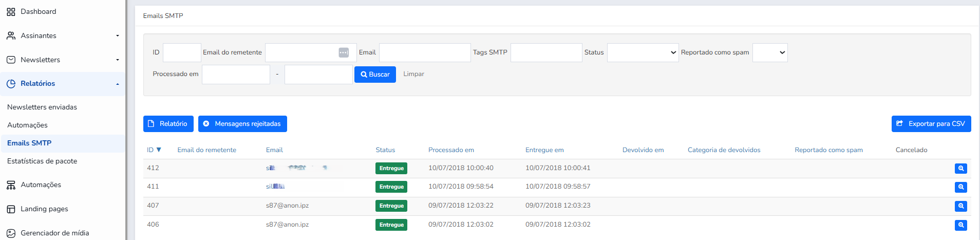
Task: Sort table by ID column header
Action: [x=154, y=150]
